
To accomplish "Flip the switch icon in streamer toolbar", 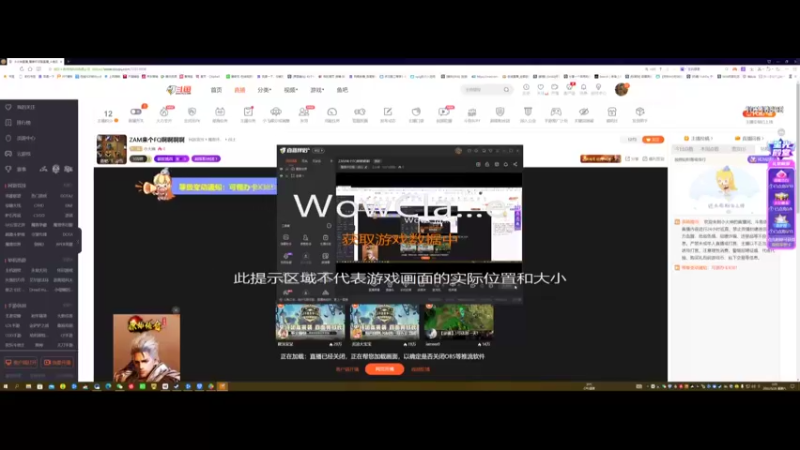I will [136, 112].
